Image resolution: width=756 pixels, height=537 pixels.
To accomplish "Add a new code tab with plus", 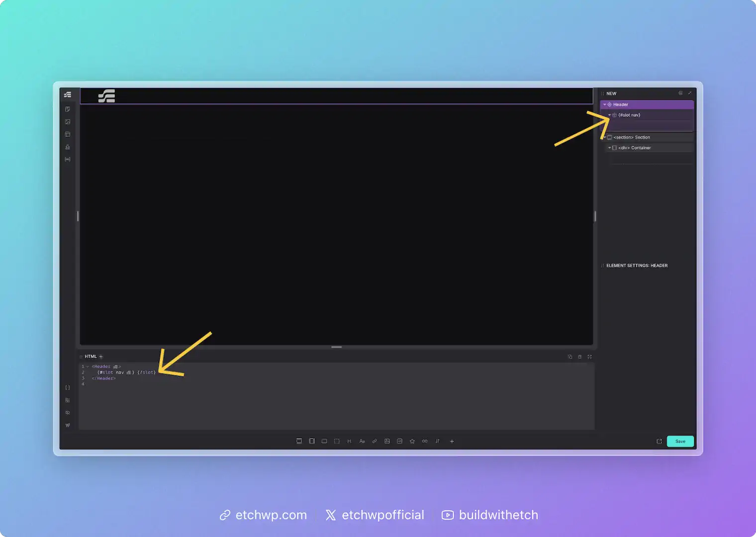I will (x=101, y=357).
